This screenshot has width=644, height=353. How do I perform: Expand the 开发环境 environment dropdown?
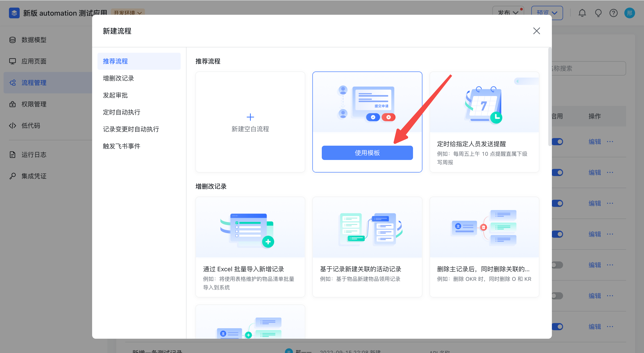tap(128, 13)
